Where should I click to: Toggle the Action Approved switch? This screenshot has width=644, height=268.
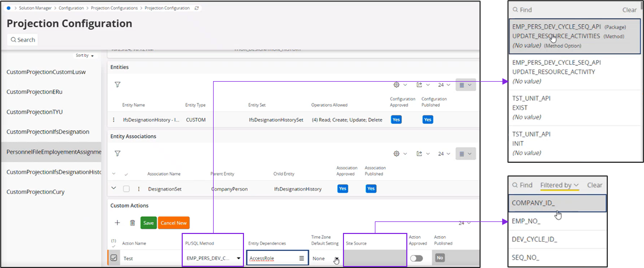click(x=416, y=259)
